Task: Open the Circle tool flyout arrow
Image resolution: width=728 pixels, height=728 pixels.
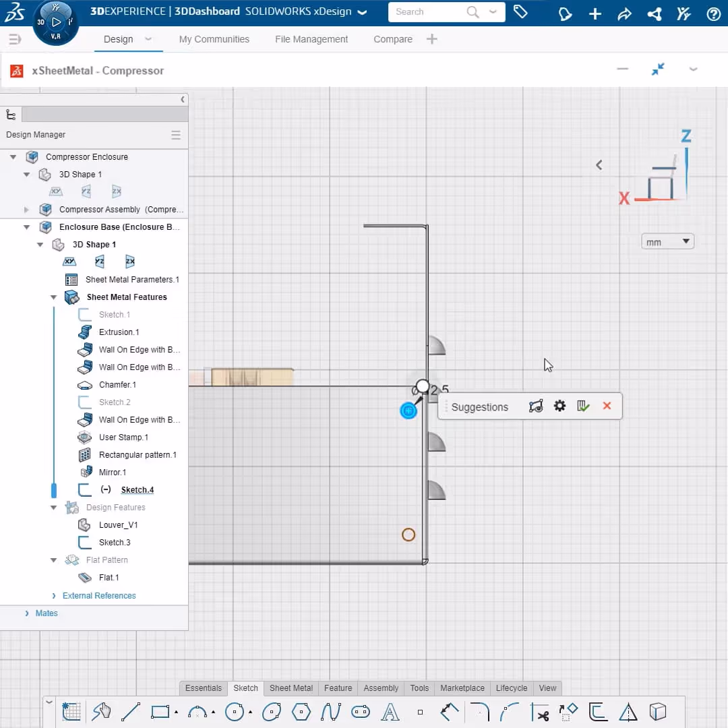Action: (x=250, y=712)
